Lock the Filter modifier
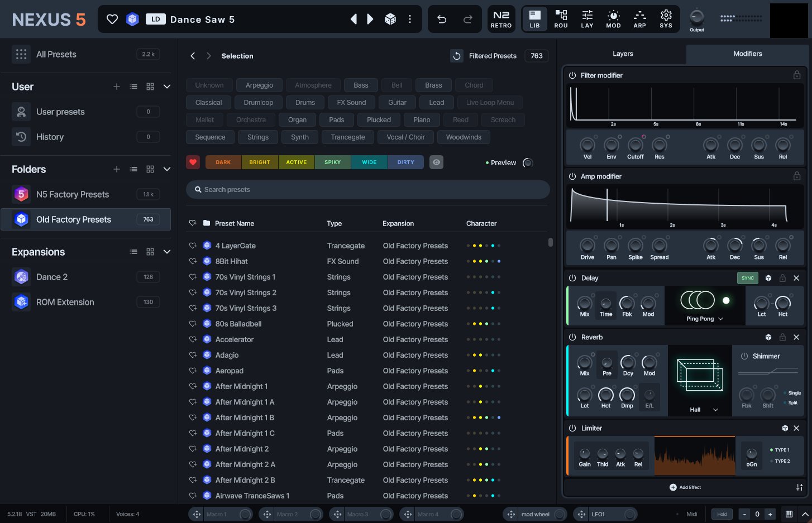Image resolution: width=812 pixels, height=523 pixels. [797, 75]
